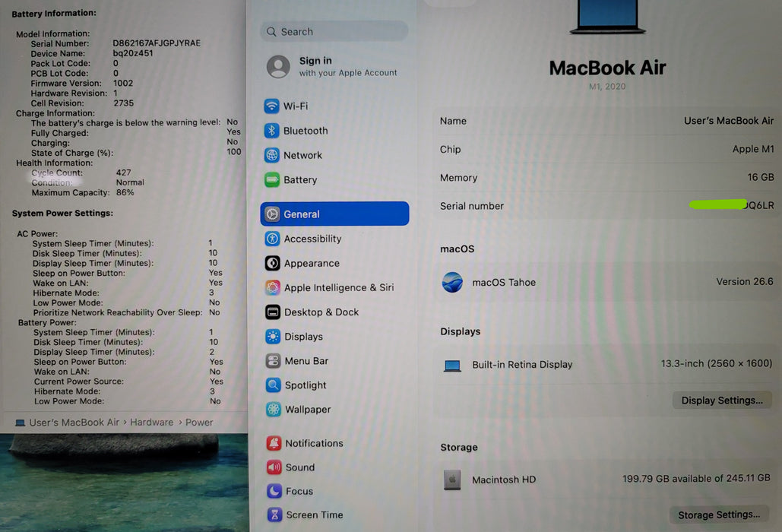The height and width of the screenshot is (532, 782).
Task: Click Hardware in the path bar
Action: point(152,423)
